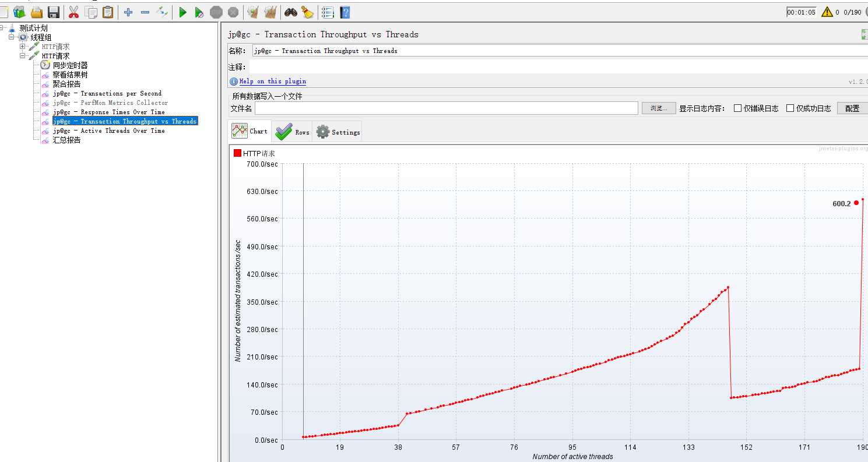This screenshot has width=868, height=462.
Task: Enable the 仅成功日志 checkbox
Action: 790,108
